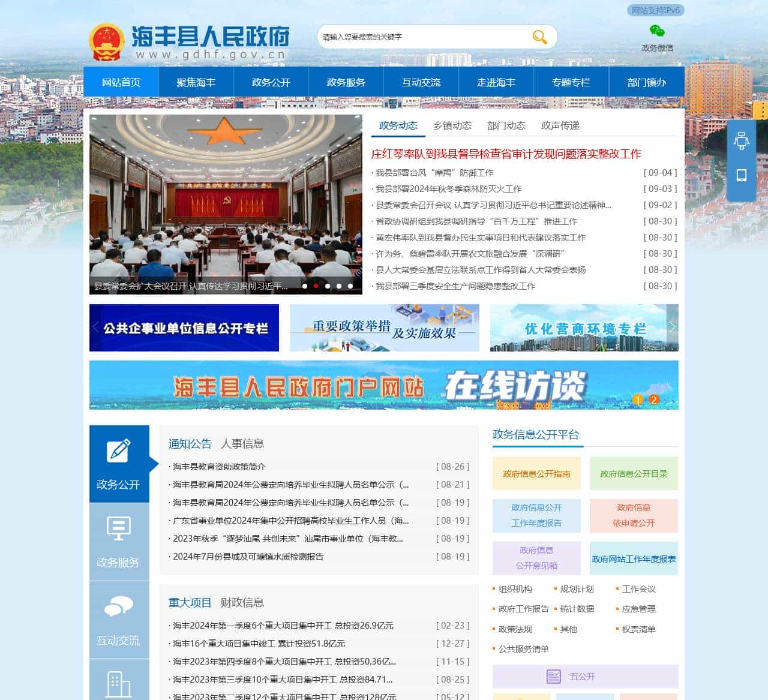768x700 pixels.
Task: Open the robot assistant icon on right sidebar
Action: point(742,141)
